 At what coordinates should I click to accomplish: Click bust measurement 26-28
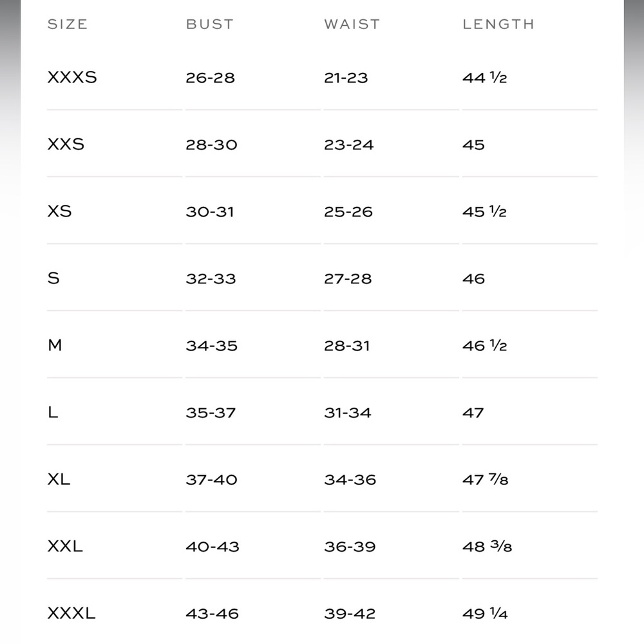point(211,78)
